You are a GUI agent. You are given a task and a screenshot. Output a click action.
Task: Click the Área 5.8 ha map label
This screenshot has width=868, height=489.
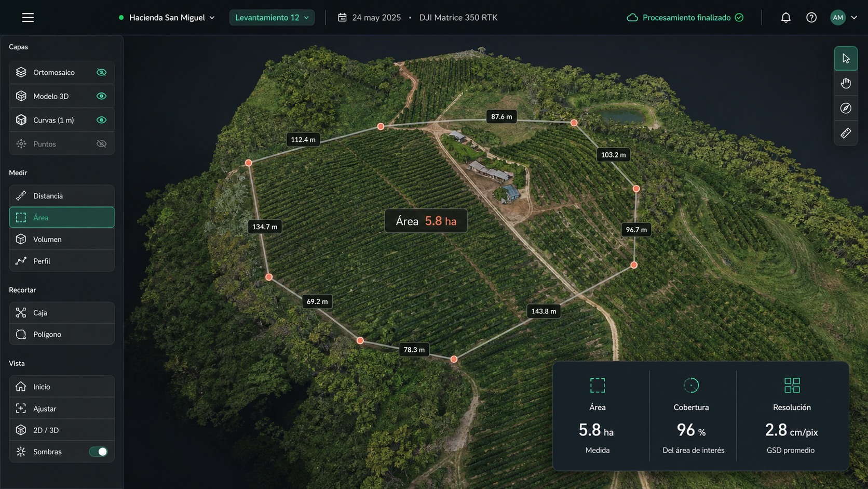(426, 221)
